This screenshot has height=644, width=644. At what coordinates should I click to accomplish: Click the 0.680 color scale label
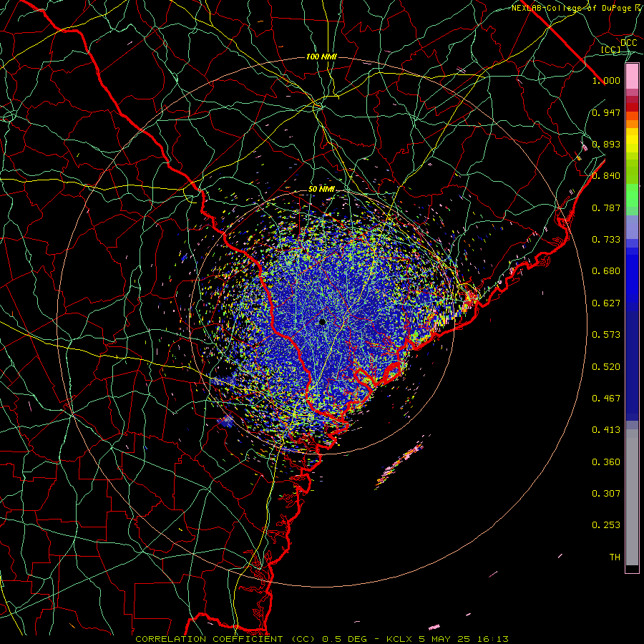(x=606, y=271)
